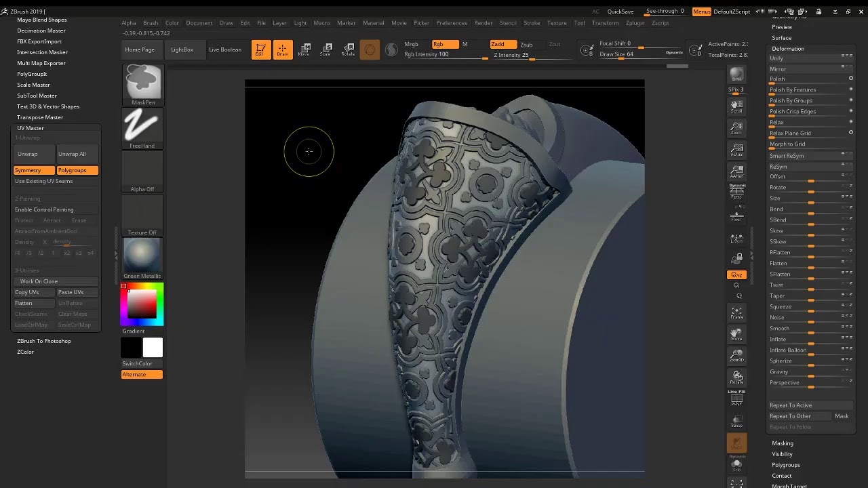This screenshot has height=488, width=868.
Task: Expand the Deformation subpalette
Action: point(788,49)
